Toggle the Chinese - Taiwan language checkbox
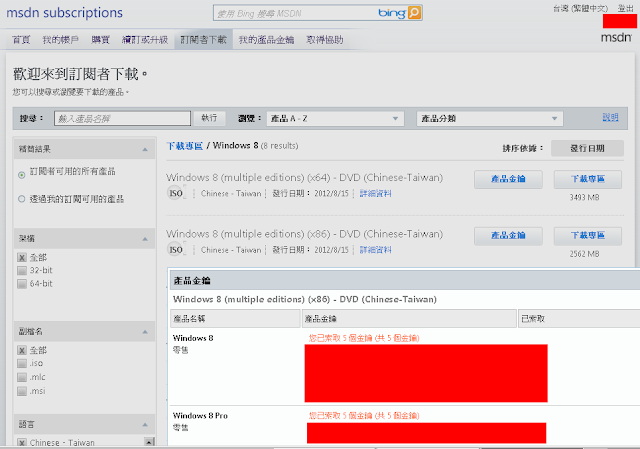Image resolution: width=640 pixels, height=449 pixels. pos(22,442)
